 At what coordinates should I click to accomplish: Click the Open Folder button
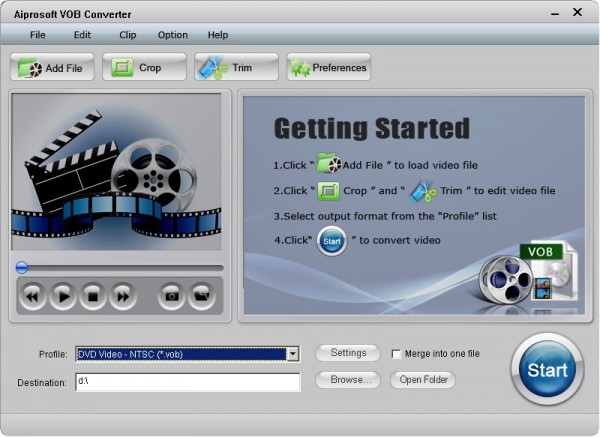[x=424, y=380]
